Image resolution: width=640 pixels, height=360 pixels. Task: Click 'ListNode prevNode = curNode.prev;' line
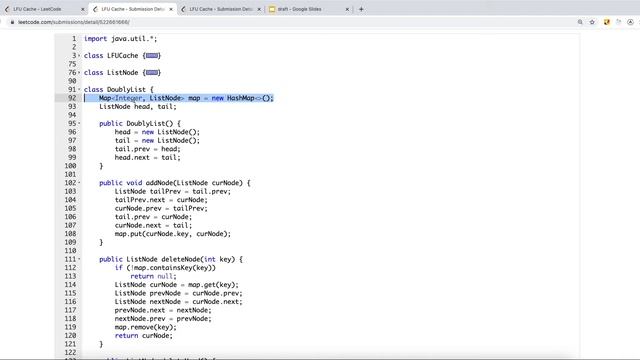coord(178,293)
